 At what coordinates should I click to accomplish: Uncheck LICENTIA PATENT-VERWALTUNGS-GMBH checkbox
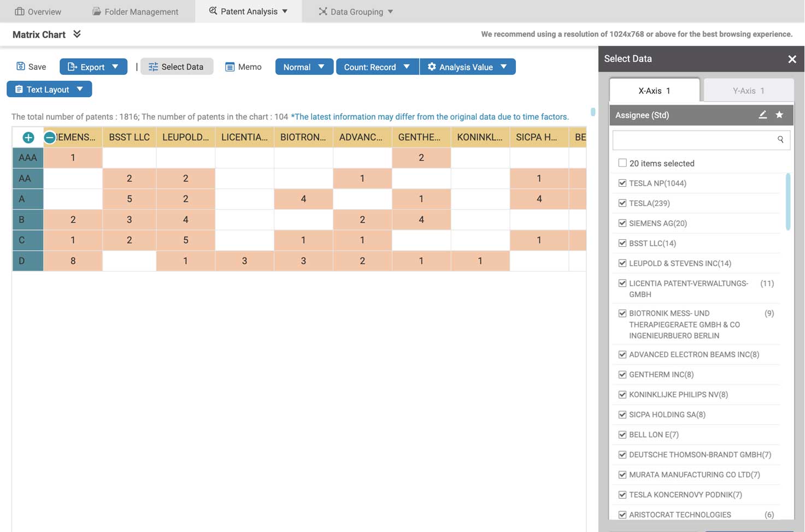(x=622, y=283)
